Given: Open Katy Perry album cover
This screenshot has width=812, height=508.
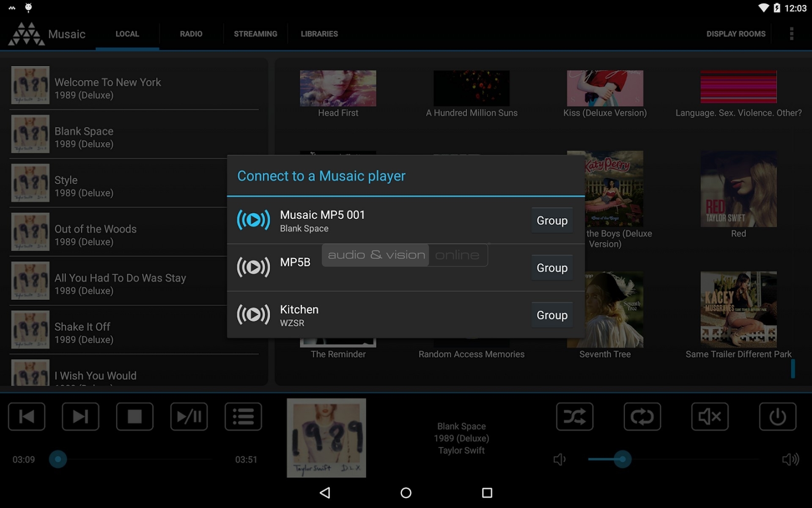Looking at the screenshot, I should 614,189.
